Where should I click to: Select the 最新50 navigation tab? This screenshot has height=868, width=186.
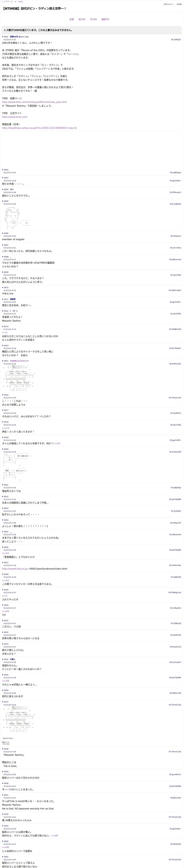tap(105, 19)
